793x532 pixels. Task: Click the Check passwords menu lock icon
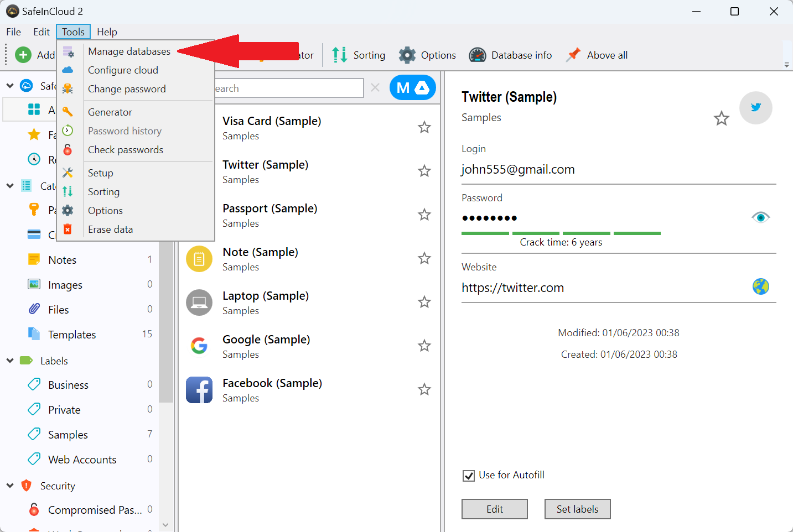point(68,149)
